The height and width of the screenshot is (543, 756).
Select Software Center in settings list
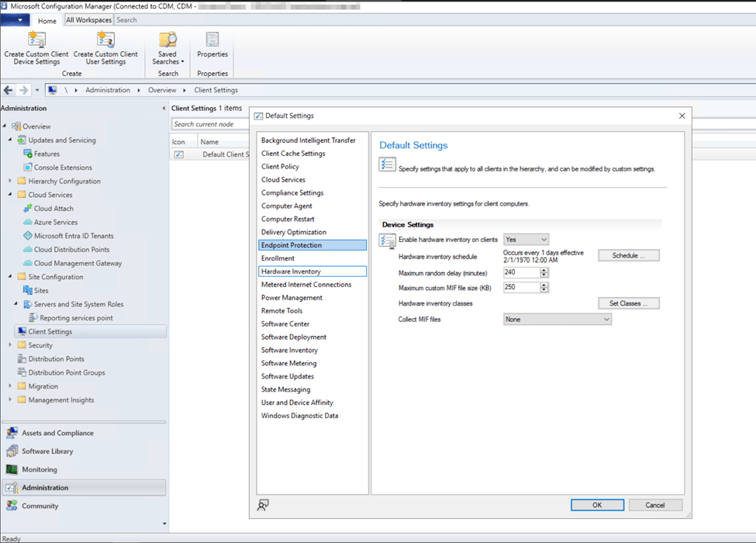point(285,323)
